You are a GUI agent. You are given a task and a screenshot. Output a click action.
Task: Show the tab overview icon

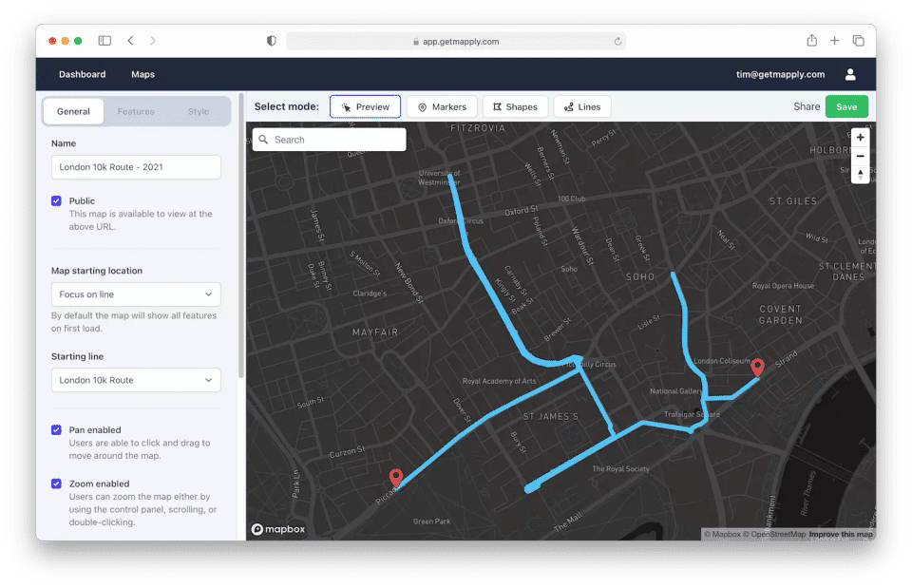(859, 41)
